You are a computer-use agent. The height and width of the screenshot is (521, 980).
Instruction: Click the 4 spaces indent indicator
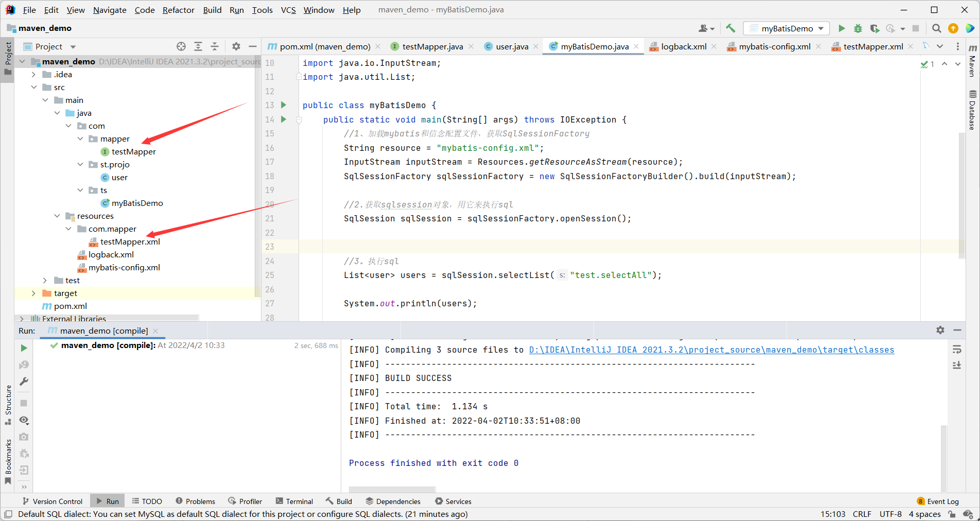click(924, 514)
